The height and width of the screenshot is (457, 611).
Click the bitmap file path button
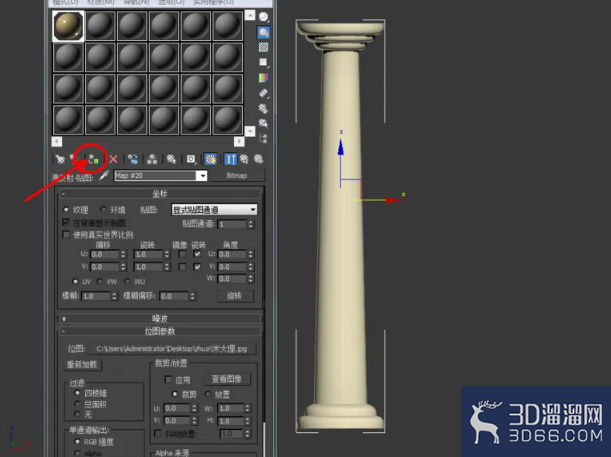pyautogui.click(x=172, y=349)
